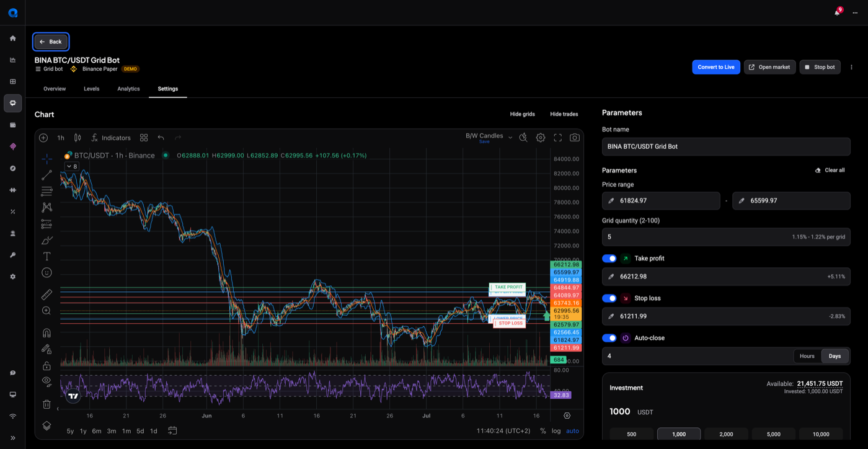The image size is (868, 449).
Task: Open the gear settings icon in sidebar
Action: pos(13,277)
